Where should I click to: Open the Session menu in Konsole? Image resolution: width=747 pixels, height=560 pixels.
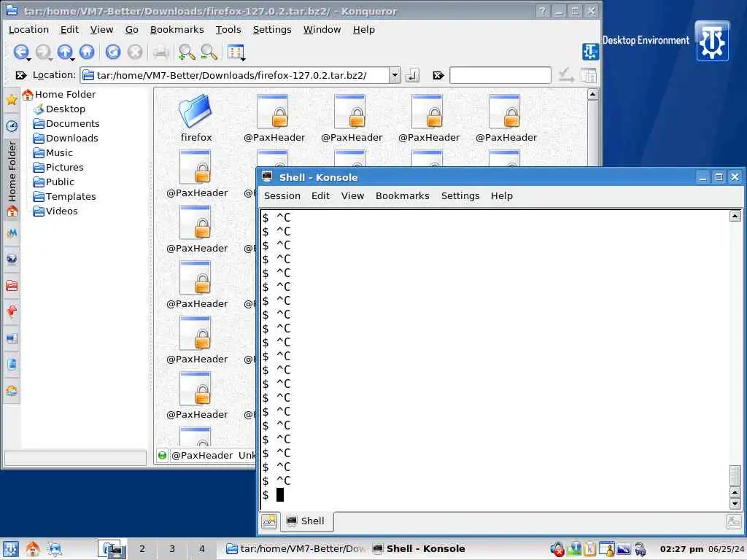(282, 195)
